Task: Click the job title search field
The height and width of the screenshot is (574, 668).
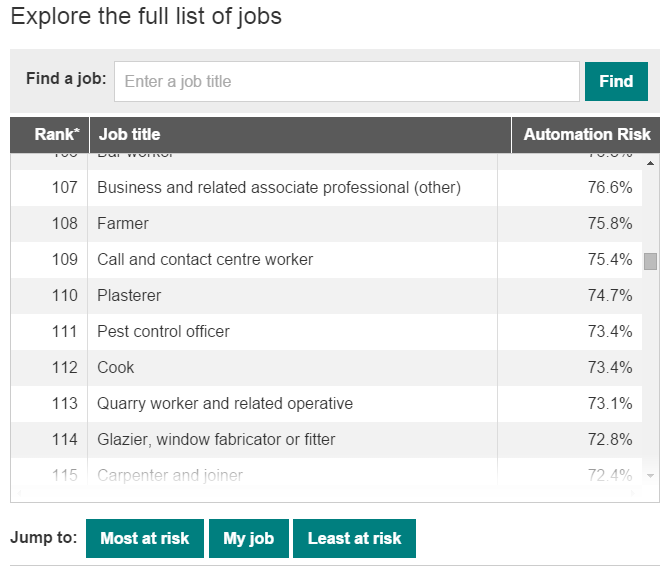Action: (346, 81)
